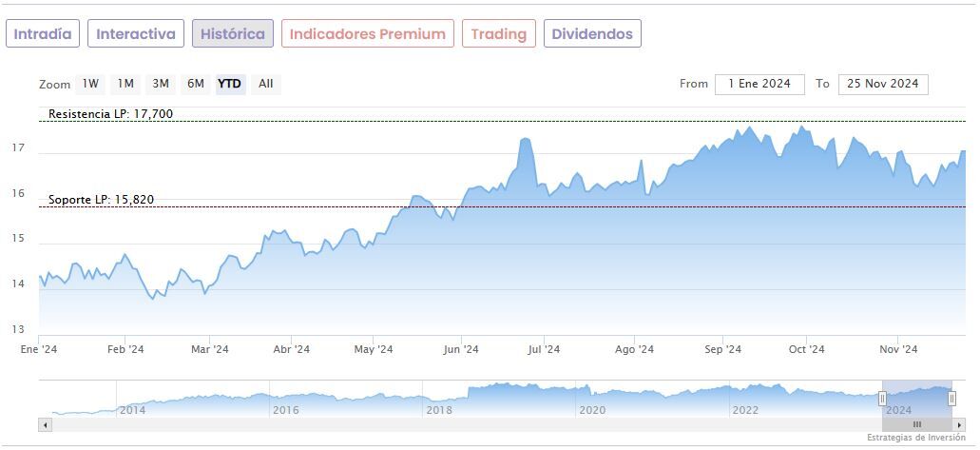Grab the navigator right range handle
The width and height of the screenshot is (980, 450).
(x=951, y=399)
